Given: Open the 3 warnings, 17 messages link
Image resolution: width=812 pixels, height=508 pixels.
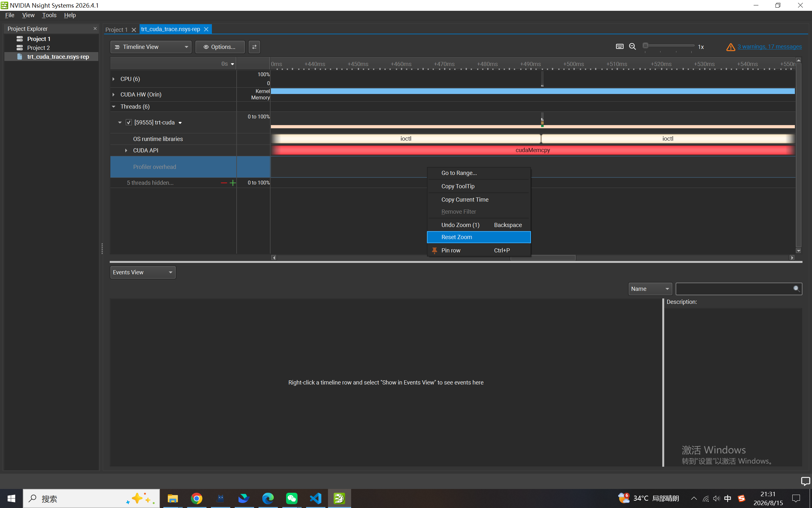Looking at the screenshot, I should click(x=769, y=47).
